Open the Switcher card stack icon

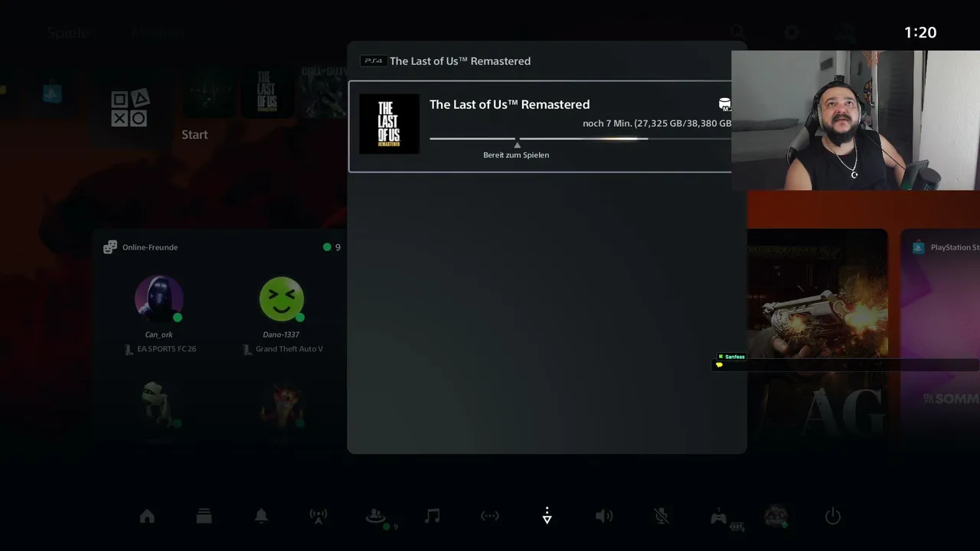tap(204, 517)
